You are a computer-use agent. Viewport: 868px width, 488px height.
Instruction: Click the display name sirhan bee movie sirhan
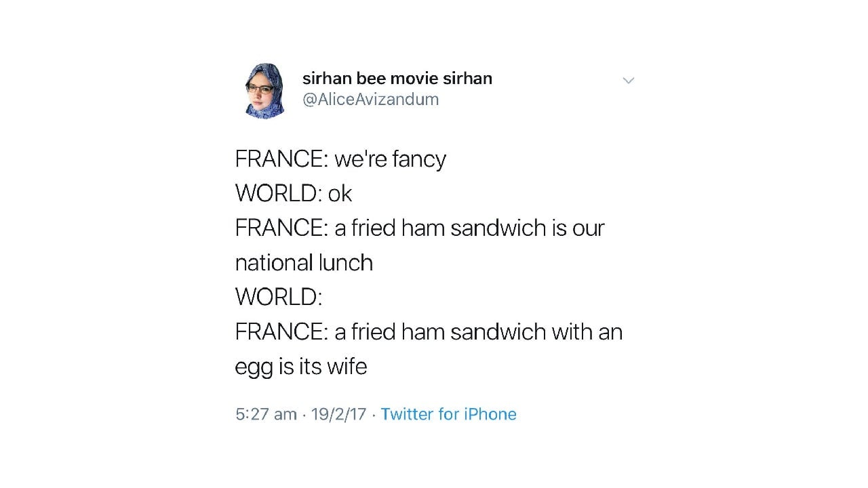tap(397, 78)
